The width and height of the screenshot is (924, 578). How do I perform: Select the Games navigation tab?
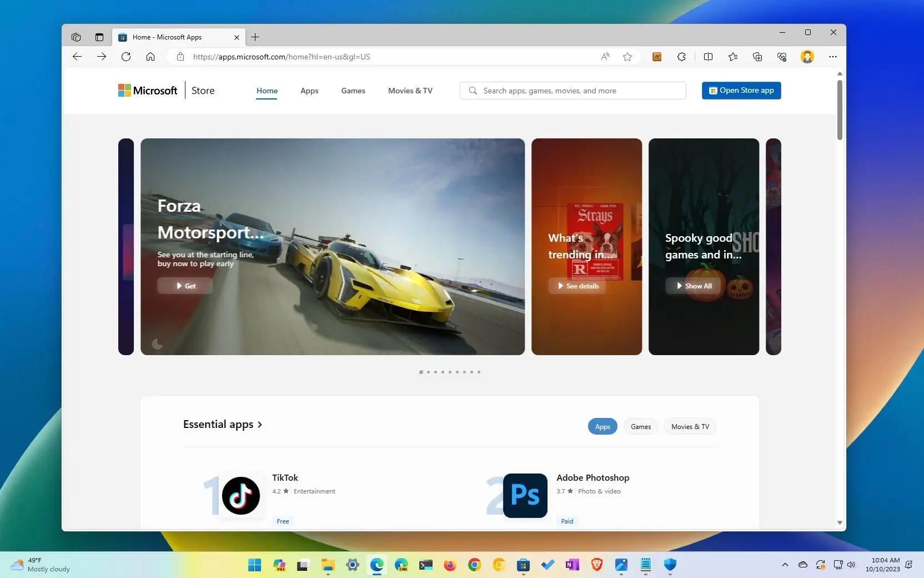[353, 91]
